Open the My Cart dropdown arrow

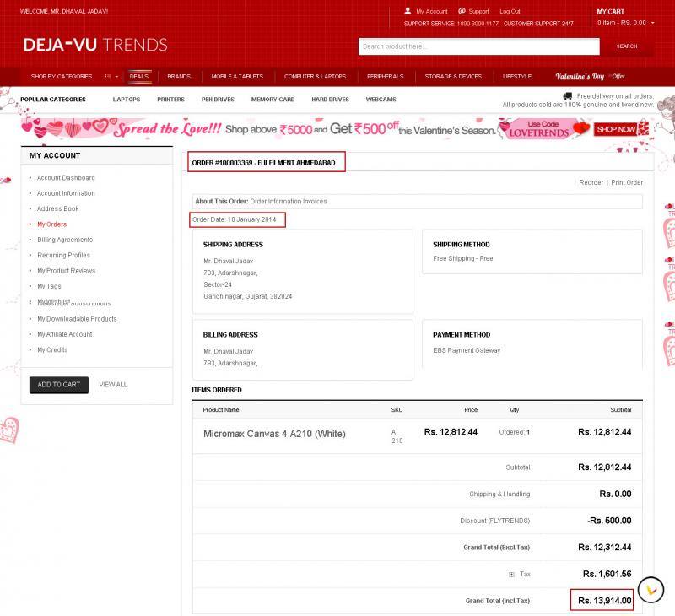pyautogui.click(x=653, y=24)
